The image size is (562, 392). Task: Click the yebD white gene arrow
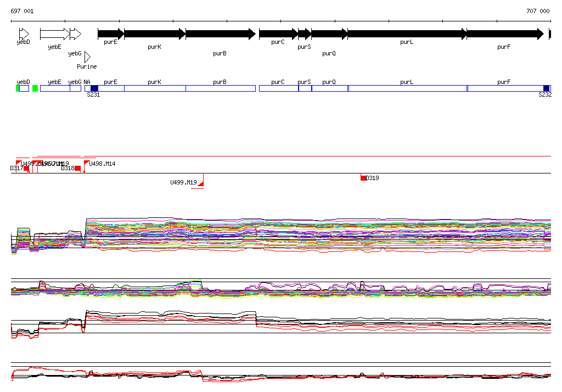24,34
